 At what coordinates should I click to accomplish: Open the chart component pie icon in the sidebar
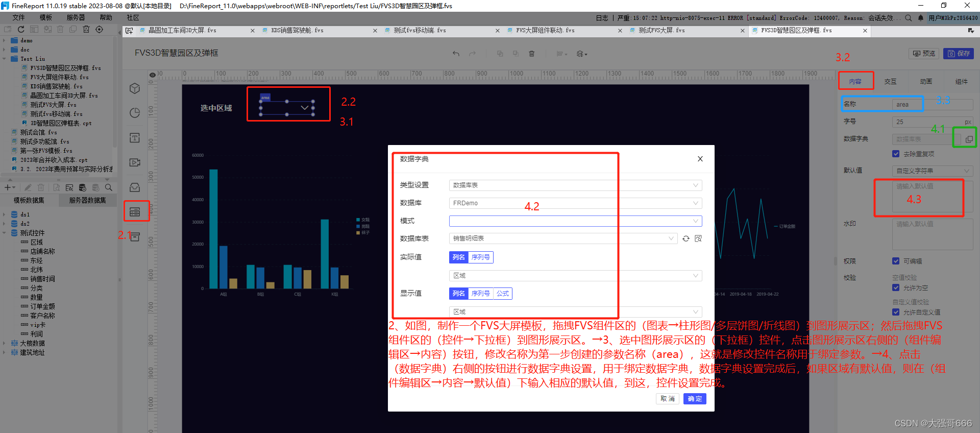click(x=135, y=113)
